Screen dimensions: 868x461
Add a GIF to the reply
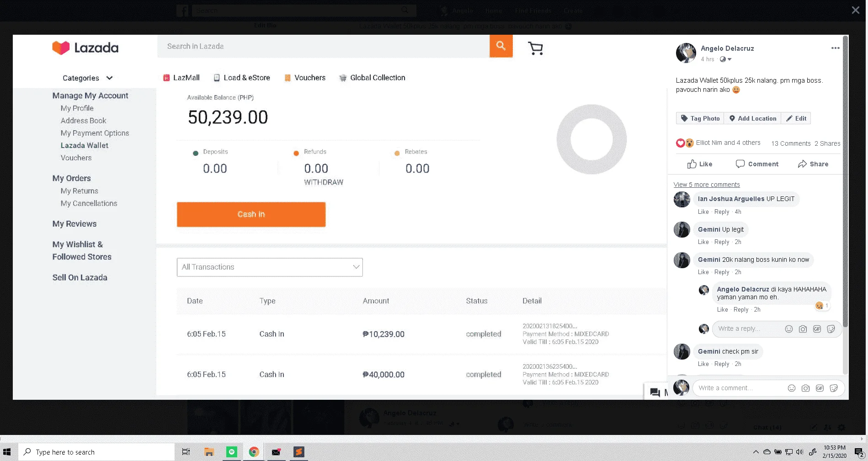point(817,329)
